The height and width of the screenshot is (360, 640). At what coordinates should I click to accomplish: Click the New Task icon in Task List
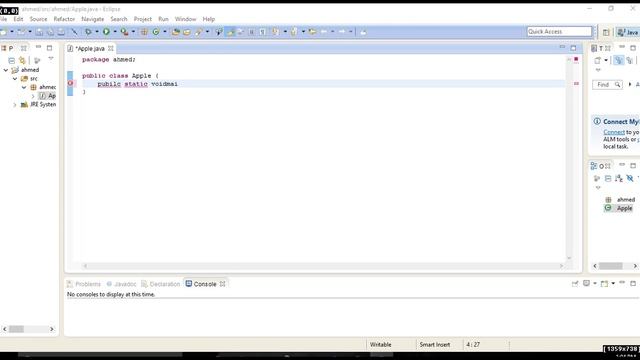click(x=598, y=60)
